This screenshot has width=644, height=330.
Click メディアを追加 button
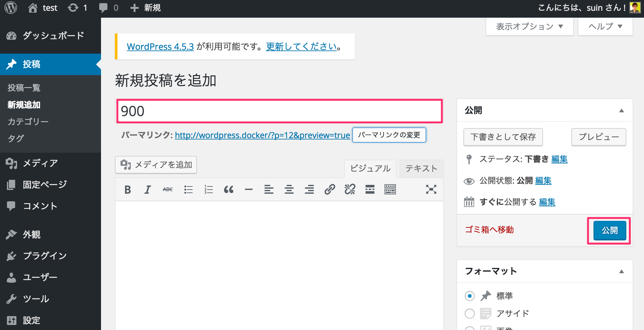coord(156,165)
